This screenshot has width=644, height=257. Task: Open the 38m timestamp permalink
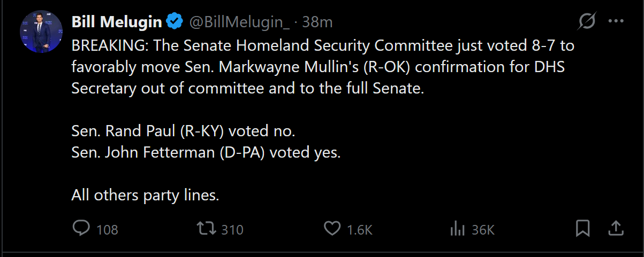click(317, 22)
